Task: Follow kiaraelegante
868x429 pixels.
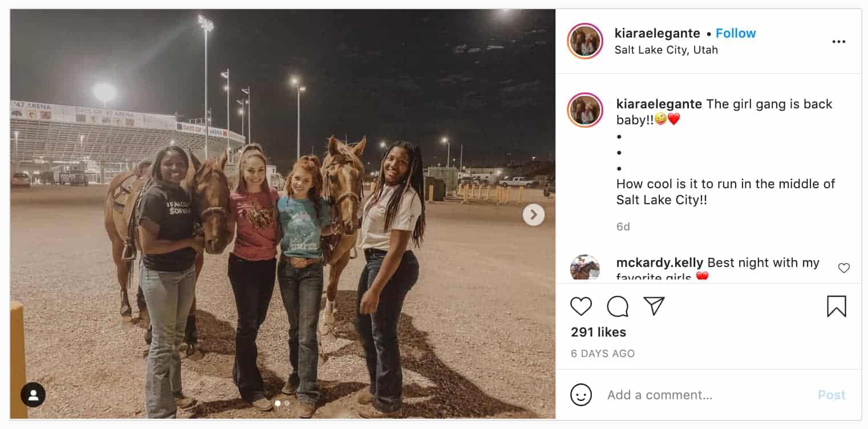Action: click(736, 33)
